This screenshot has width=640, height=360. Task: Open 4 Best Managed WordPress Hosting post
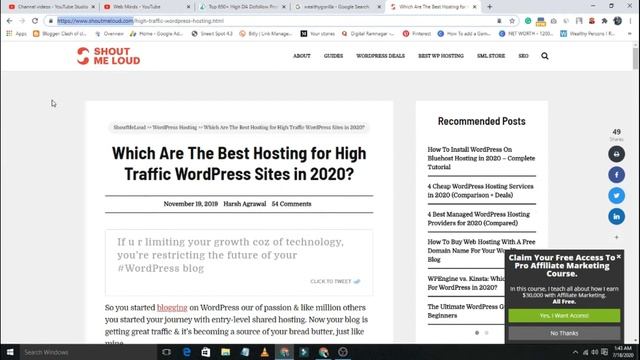pos(478,219)
